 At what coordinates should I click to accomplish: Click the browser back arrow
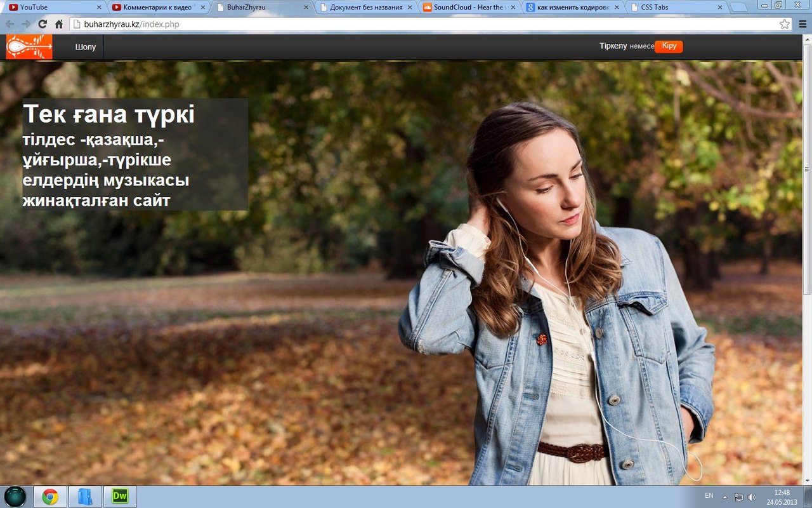10,24
